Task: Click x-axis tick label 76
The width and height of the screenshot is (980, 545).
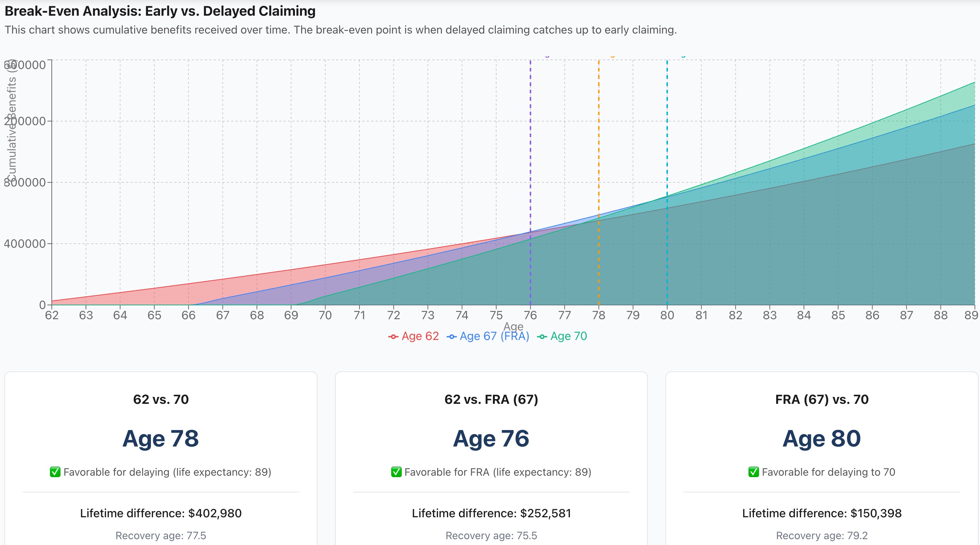Action: (x=530, y=315)
